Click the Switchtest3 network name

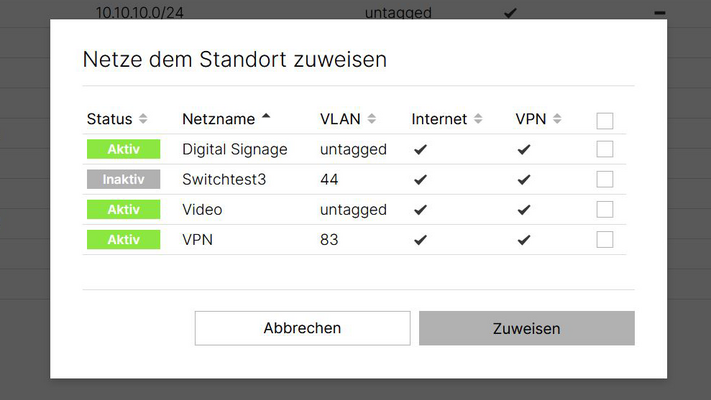(222, 180)
